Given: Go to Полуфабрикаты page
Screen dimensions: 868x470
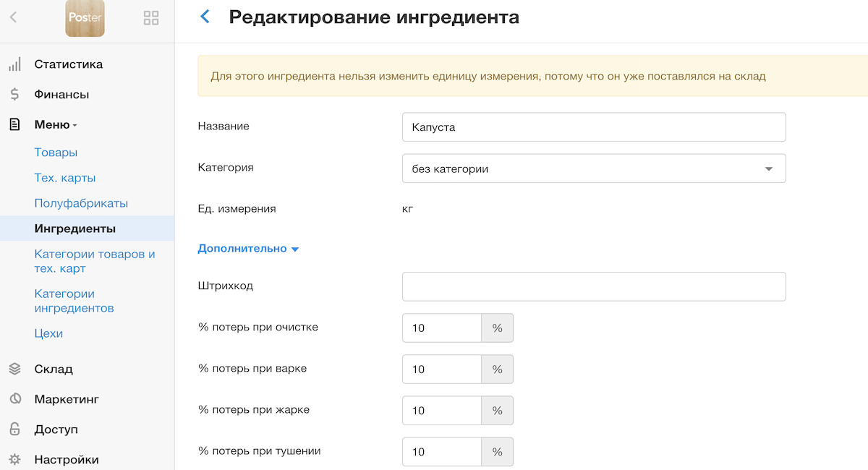Looking at the screenshot, I should pos(81,203).
